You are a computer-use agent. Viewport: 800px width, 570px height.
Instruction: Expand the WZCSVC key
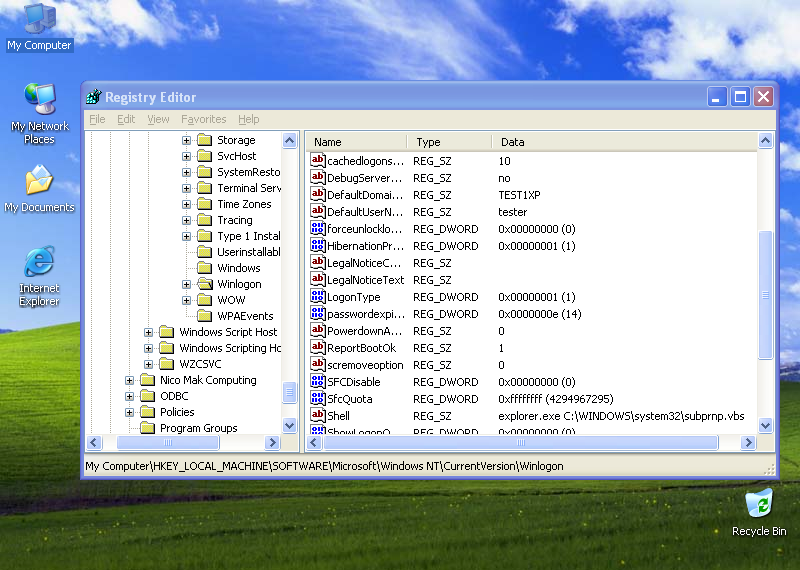point(148,364)
